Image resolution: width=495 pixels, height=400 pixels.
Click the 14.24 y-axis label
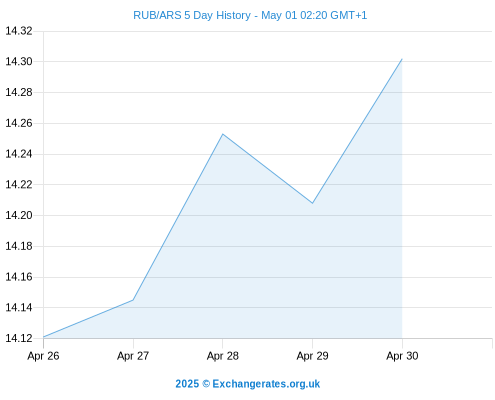(19, 154)
